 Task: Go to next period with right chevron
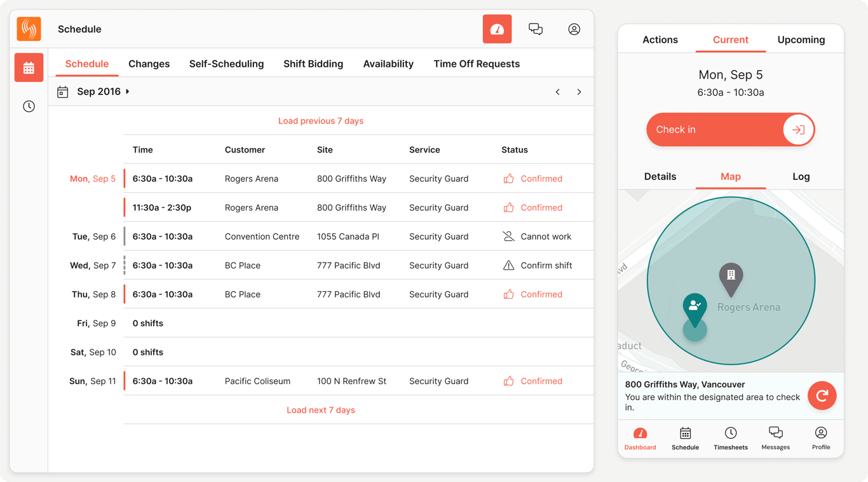coord(579,92)
